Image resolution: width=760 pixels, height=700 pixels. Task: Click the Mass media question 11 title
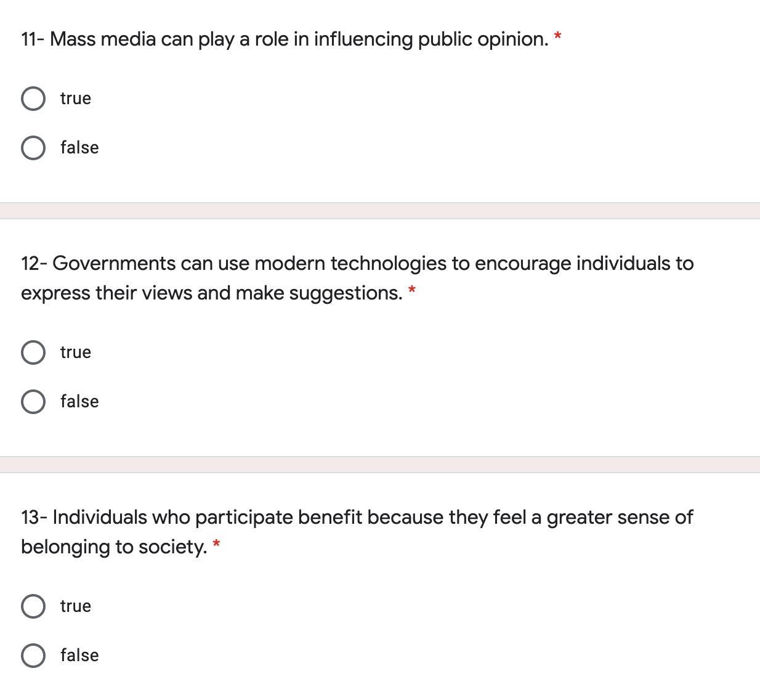285,39
